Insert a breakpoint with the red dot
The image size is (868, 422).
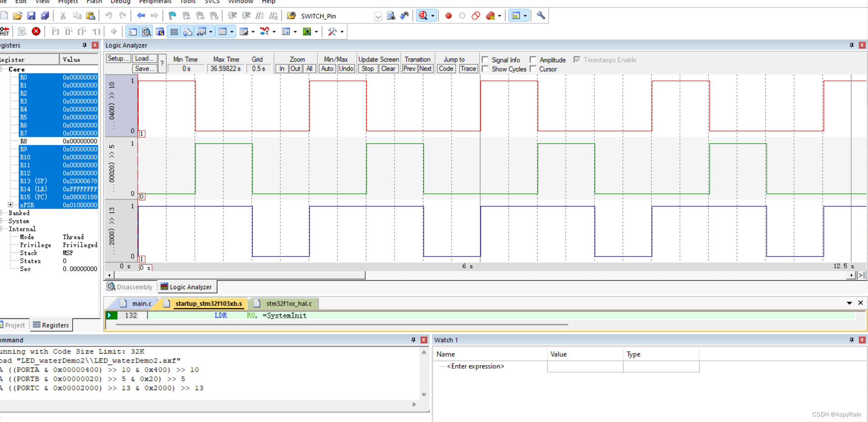pyautogui.click(x=448, y=16)
